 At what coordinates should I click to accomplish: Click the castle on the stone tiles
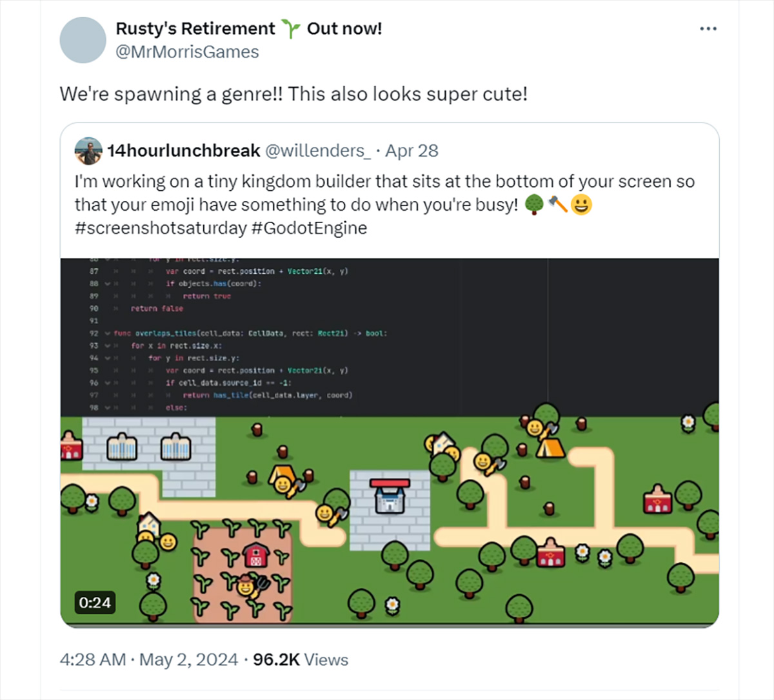[x=390, y=495]
